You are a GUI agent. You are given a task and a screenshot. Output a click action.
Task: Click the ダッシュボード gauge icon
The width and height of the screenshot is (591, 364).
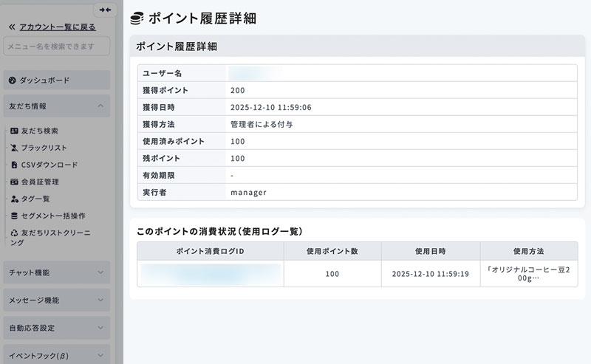[x=12, y=80]
